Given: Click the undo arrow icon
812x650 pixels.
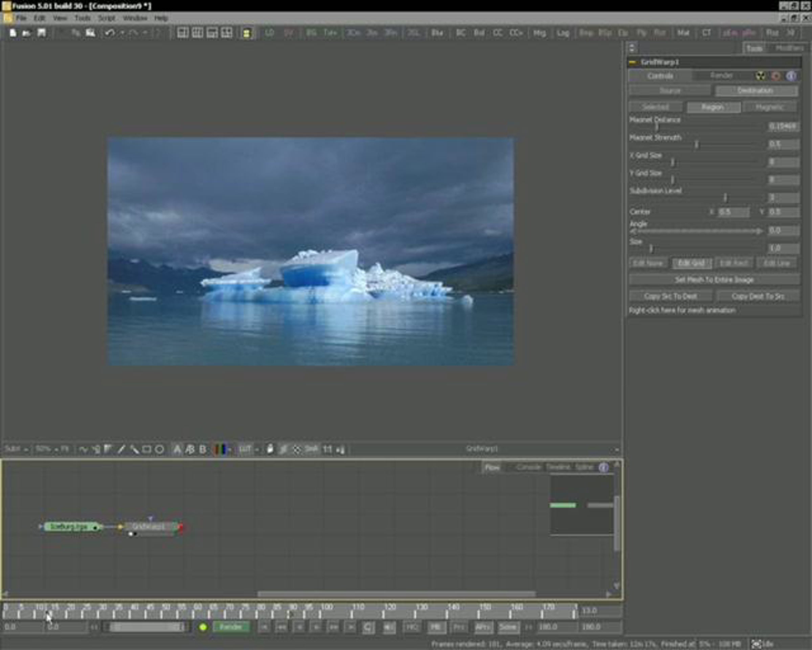Looking at the screenshot, I should (110, 33).
